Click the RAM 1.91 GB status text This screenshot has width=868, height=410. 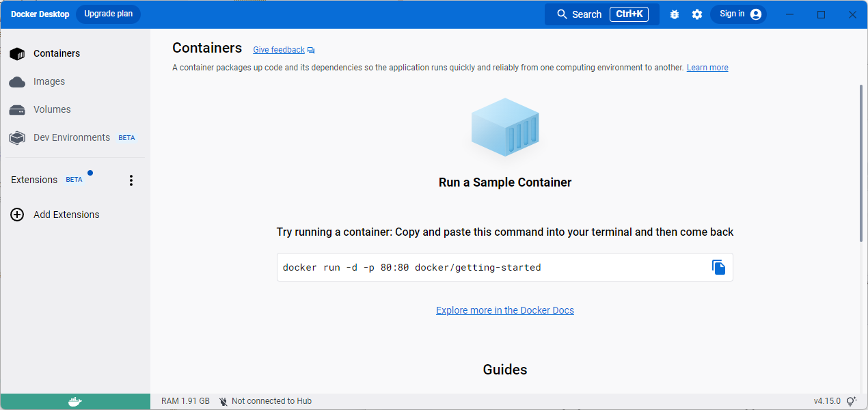185,401
